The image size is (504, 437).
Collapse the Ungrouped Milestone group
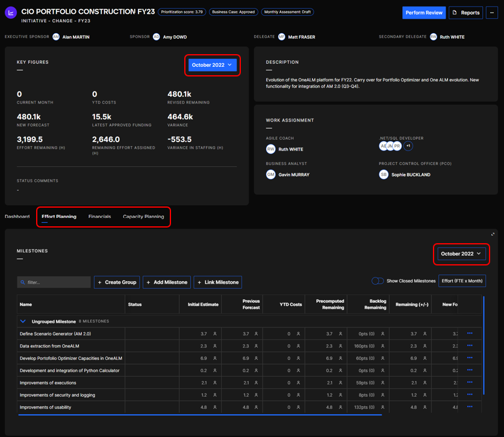pyautogui.click(x=23, y=321)
